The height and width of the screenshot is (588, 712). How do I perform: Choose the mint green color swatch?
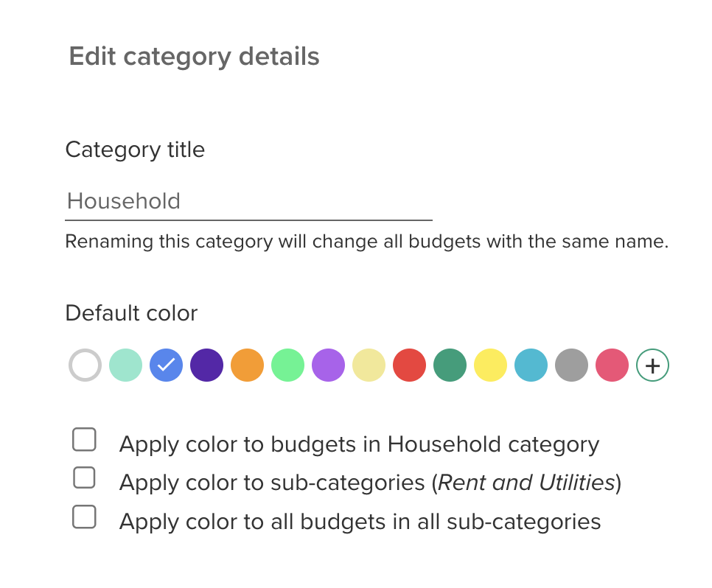(125, 365)
